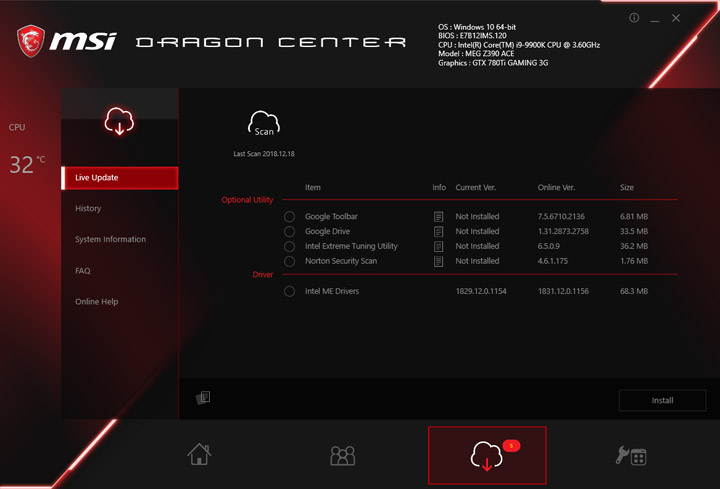
Task: Click the Info column header
Action: point(439,187)
